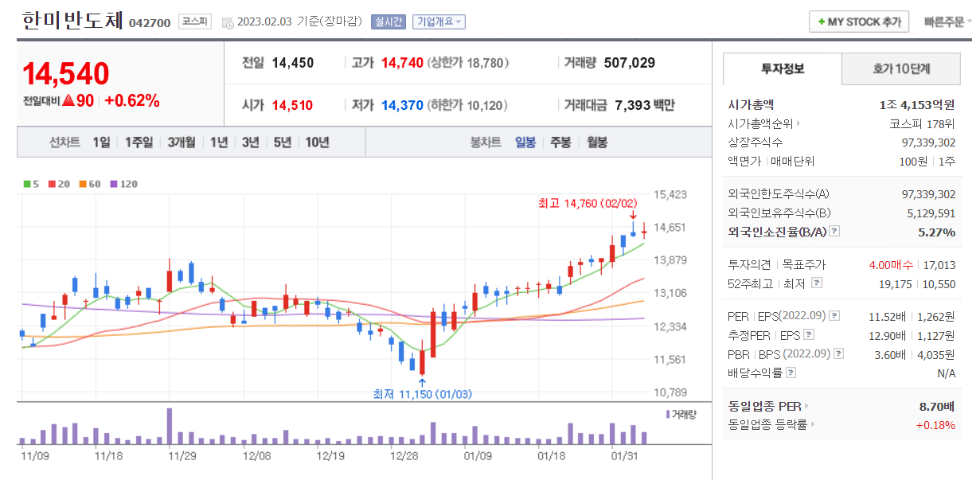Click the red 20-day moving average legend
This screenshot has height=480, width=980.
click(x=59, y=184)
